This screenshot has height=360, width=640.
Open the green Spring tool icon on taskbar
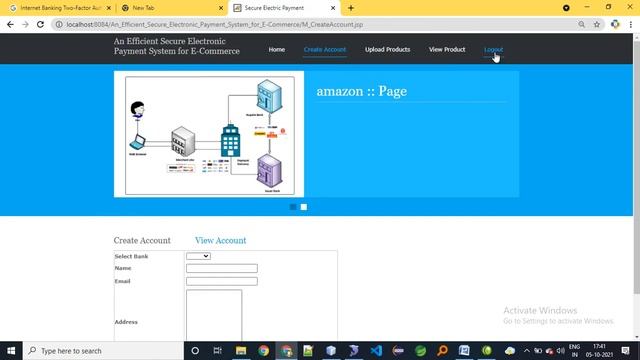[420, 351]
